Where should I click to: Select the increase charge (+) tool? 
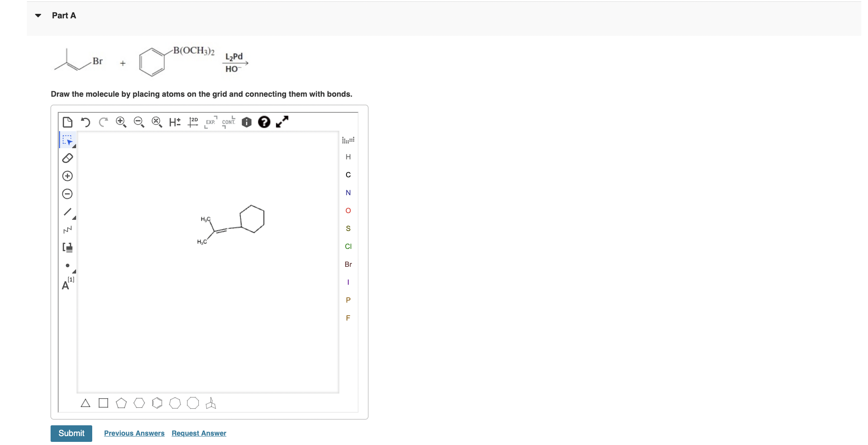[x=67, y=175]
